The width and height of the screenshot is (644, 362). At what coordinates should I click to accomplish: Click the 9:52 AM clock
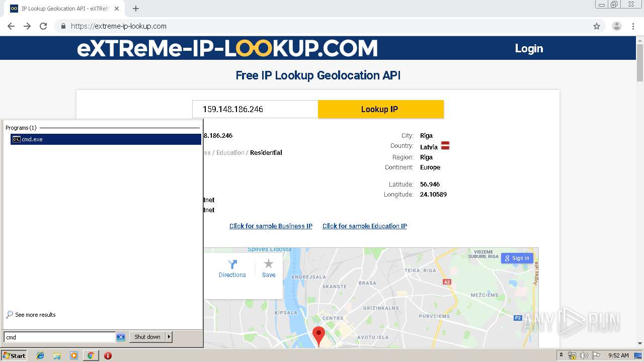(x=618, y=355)
